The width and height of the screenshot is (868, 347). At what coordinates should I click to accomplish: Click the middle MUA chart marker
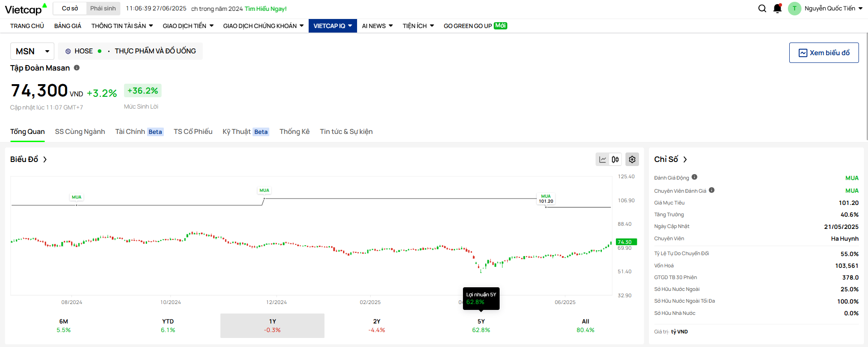click(264, 190)
